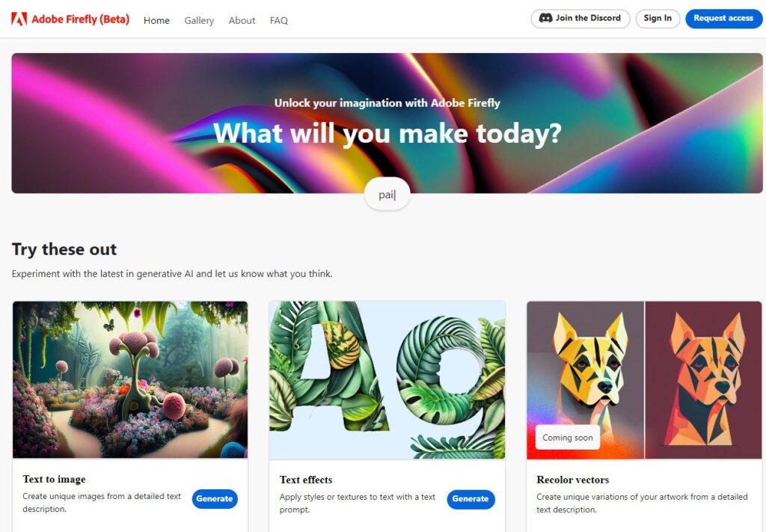Focus the prompt input field showing 'pai'

[x=387, y=195]
